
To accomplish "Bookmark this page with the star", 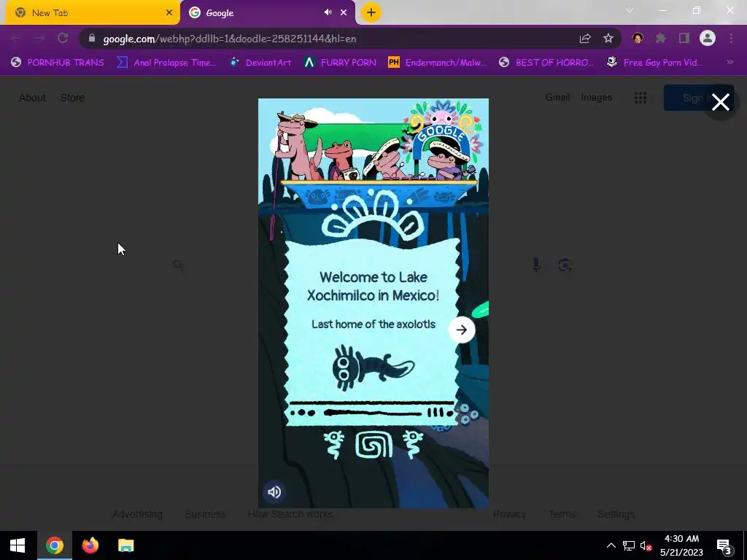I will pyautogui.click(x=608, y=39).
